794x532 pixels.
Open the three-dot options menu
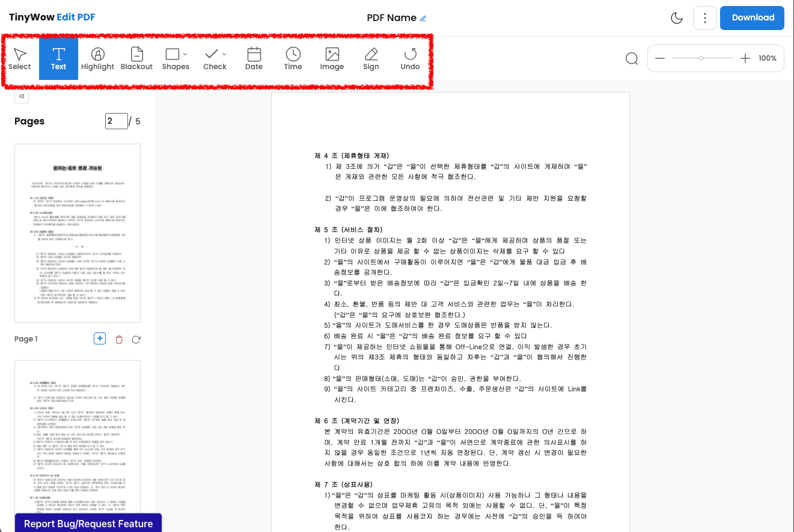(x=704, y=18)
